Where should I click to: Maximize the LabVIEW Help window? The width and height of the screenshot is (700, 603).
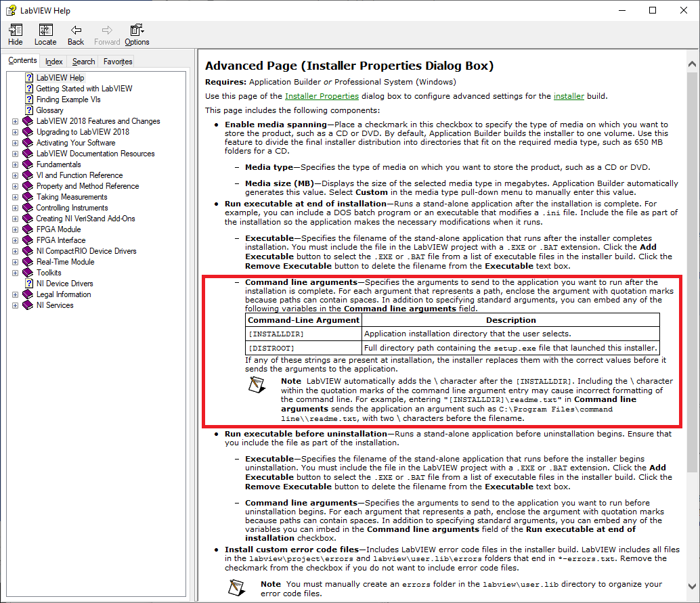(652, 10)
